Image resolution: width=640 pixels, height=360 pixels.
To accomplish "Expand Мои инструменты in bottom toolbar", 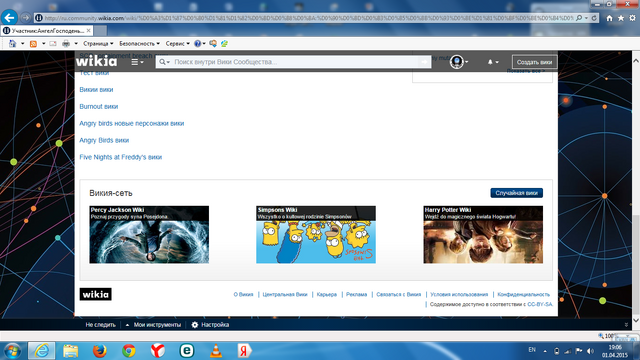I will (x=153, y=325).
